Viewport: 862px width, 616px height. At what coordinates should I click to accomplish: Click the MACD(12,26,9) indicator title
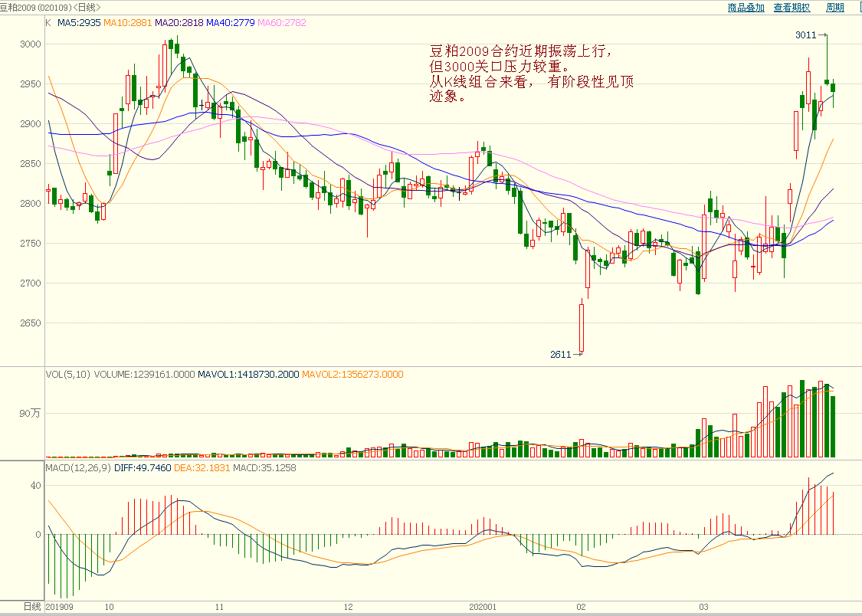pyautogui.click(x=78, y=468)
